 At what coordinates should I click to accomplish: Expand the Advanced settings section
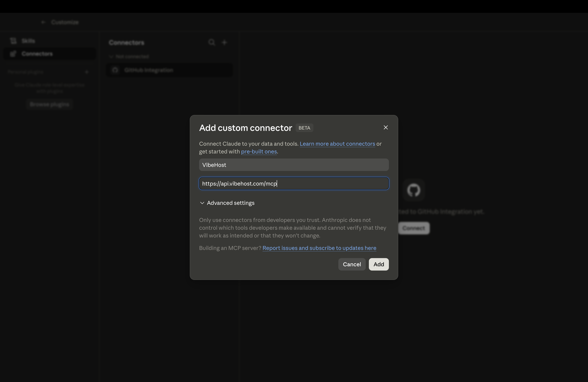coord(227,203)
